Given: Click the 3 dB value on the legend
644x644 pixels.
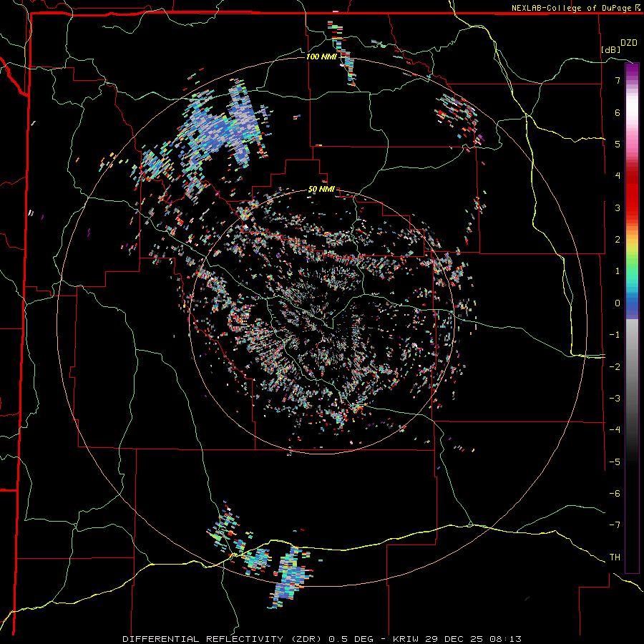Looking at the screenshot, I should coord(618,208).
